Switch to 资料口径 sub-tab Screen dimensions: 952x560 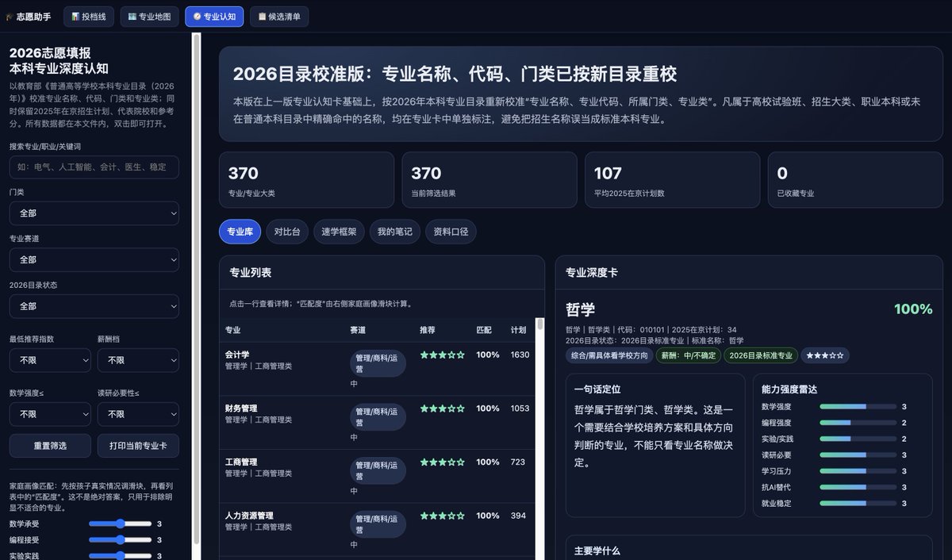pyautogui.click(x=451, y=232)
